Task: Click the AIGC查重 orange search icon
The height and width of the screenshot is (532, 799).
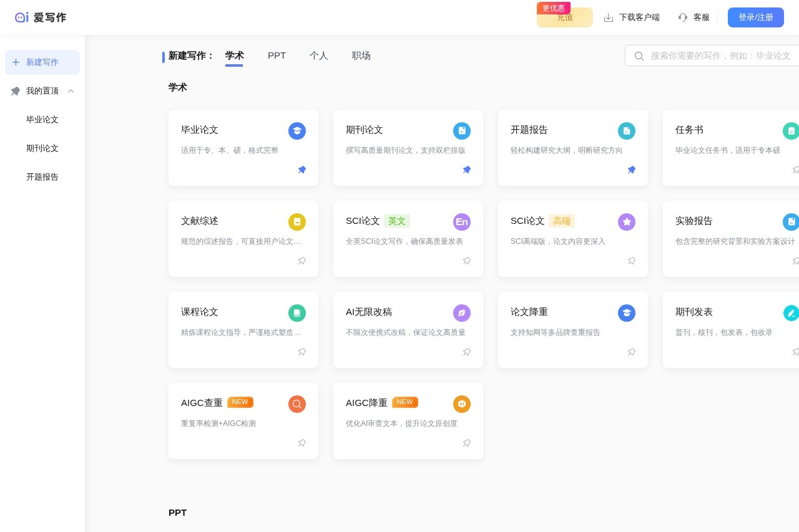Action: pos(297,404)
